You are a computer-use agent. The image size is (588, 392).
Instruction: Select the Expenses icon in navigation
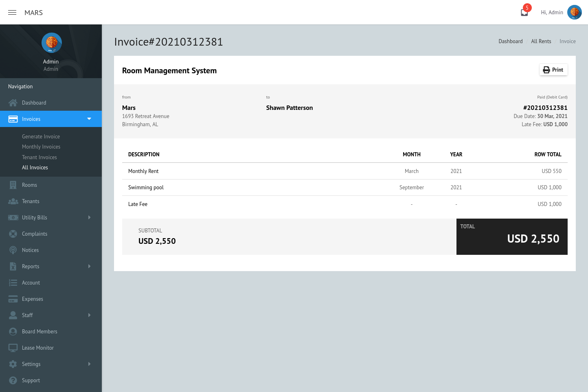pos(13,299)
